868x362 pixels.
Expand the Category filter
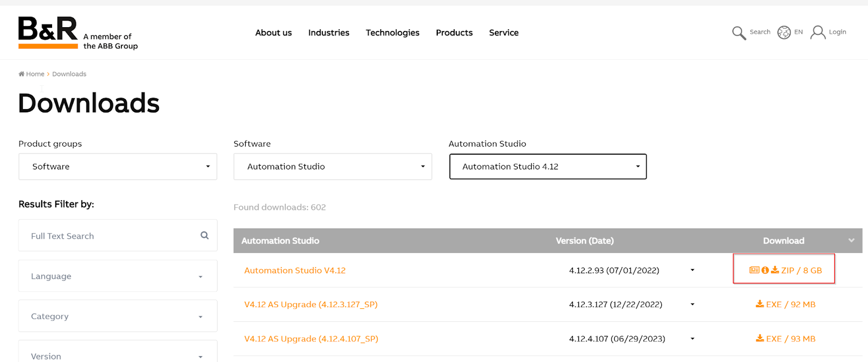118,316
